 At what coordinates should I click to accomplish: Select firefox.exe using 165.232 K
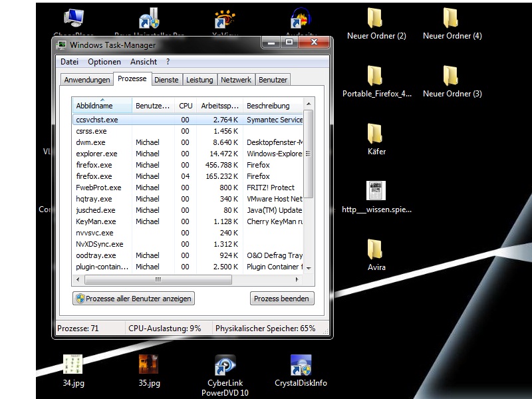pyautogui.click(x=188, y=176)
